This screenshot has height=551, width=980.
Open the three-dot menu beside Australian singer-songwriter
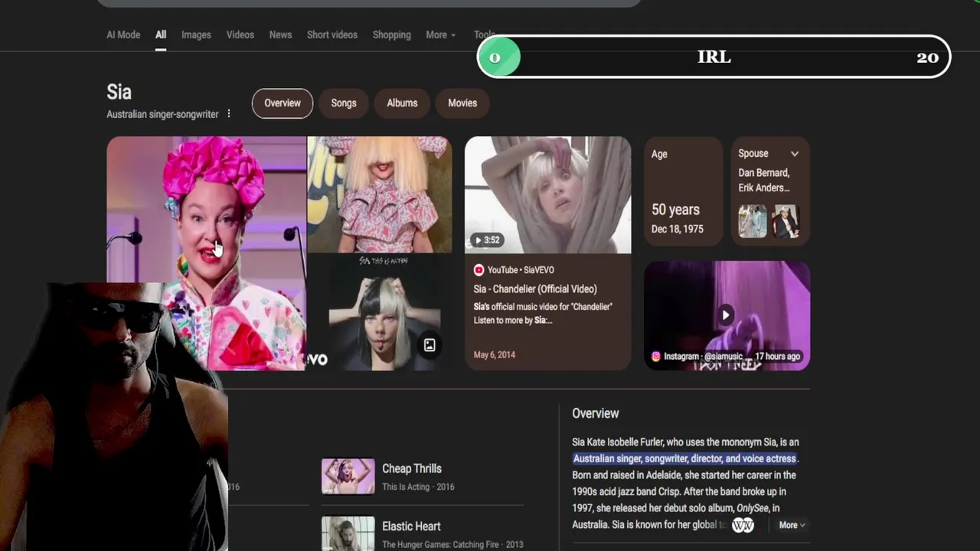[228, 114]
